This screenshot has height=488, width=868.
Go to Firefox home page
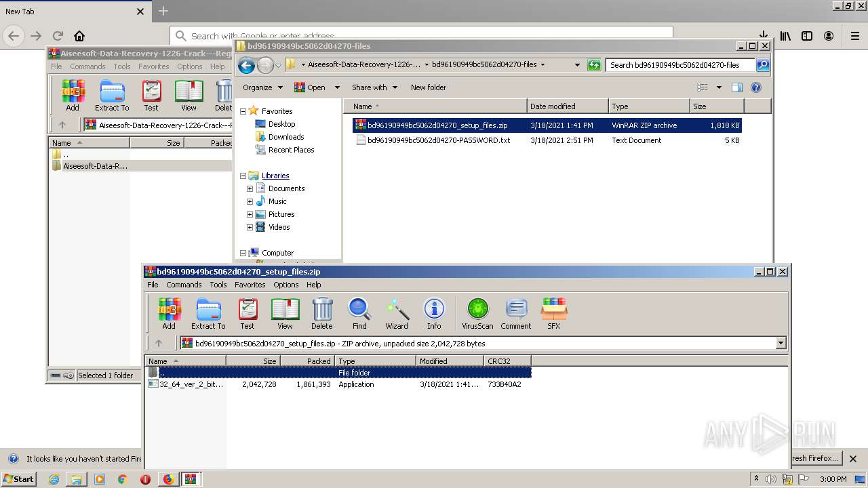click(x=79, y=36)
